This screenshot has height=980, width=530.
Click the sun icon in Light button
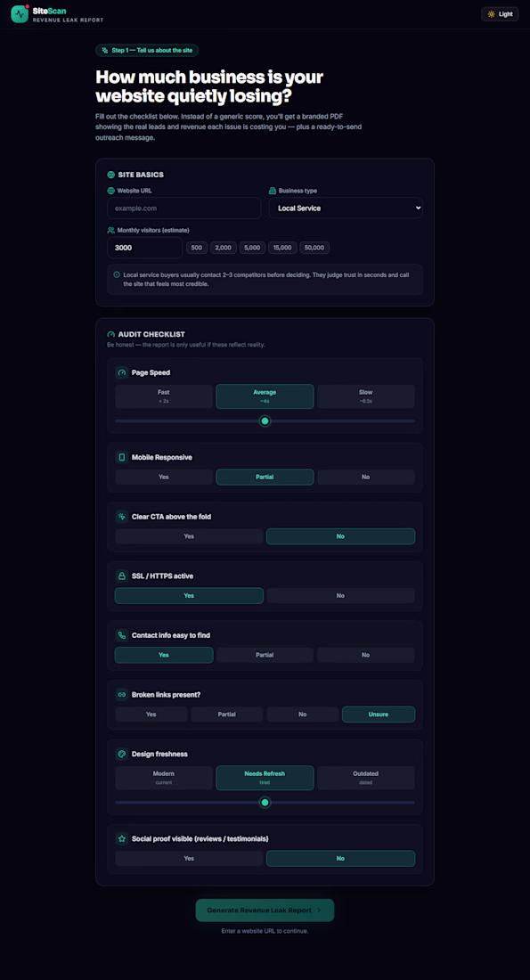(491, 13)
